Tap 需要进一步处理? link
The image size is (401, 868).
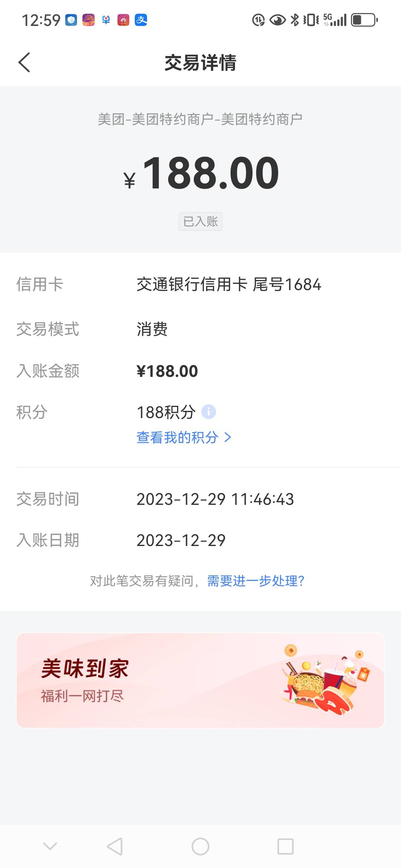[x=256, y=581]
